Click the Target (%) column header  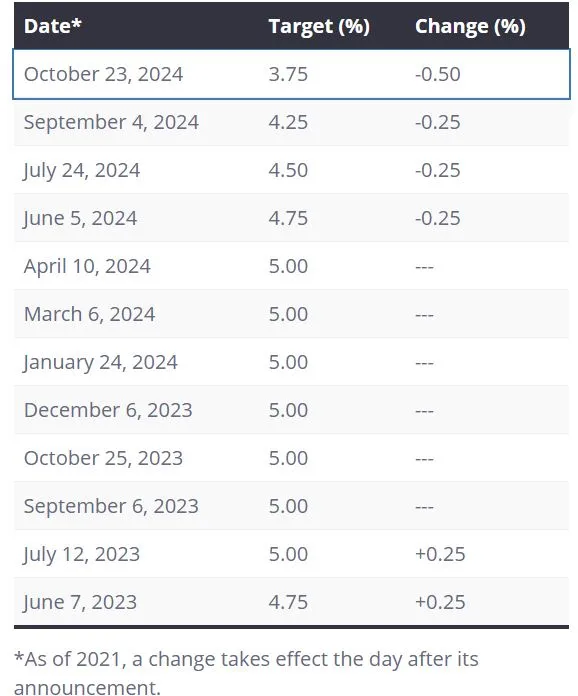(319, 27)
